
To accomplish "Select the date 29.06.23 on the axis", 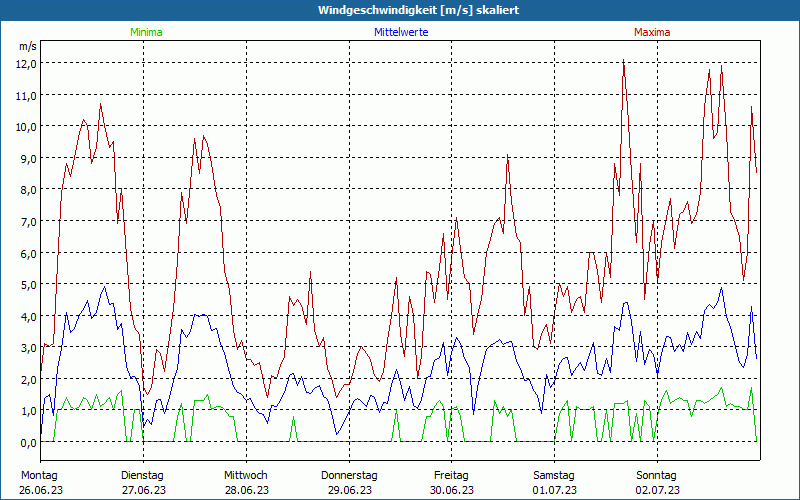I will point(349,490).
